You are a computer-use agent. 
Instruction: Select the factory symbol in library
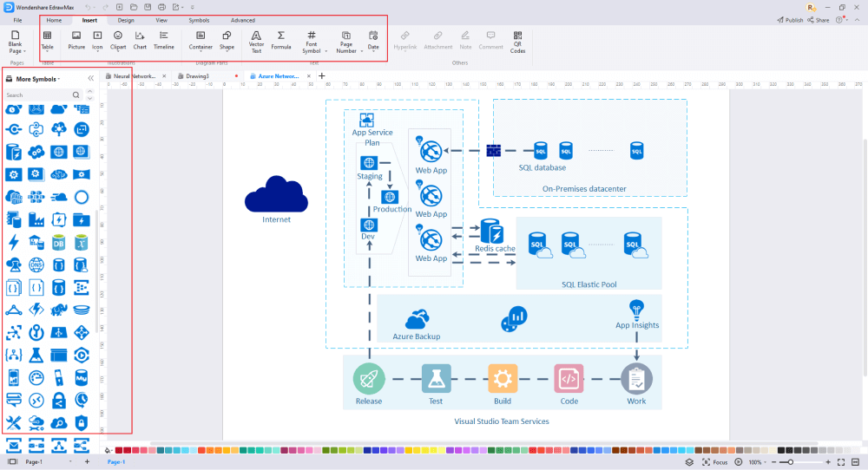pyautogui.click(x=36, y=219)
